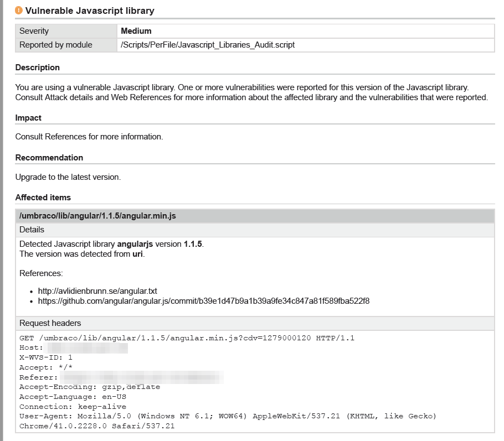Click the orange warning icon beside the title
The width and height of the screenshot is (504, 441).
pos(19,11)
